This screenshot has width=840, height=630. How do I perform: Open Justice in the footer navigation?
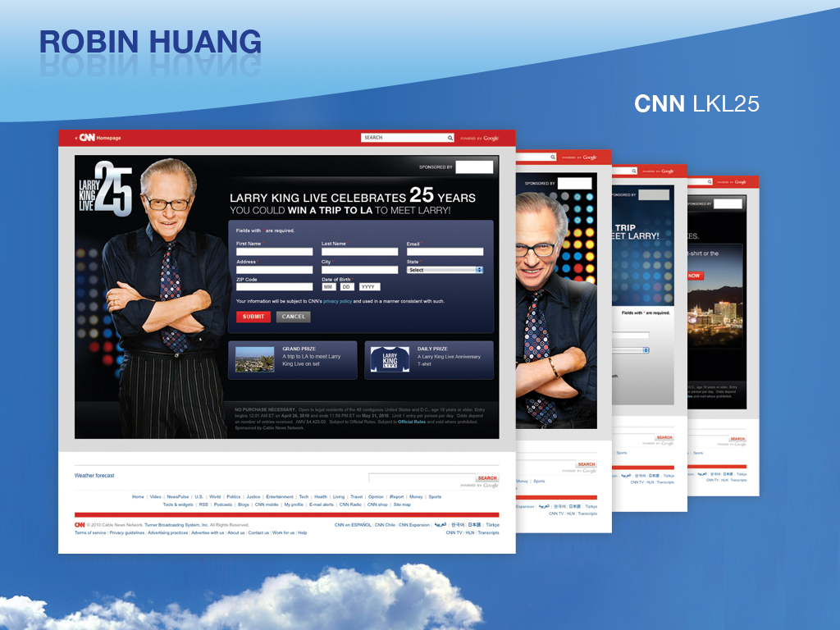(x=253, y=496)
